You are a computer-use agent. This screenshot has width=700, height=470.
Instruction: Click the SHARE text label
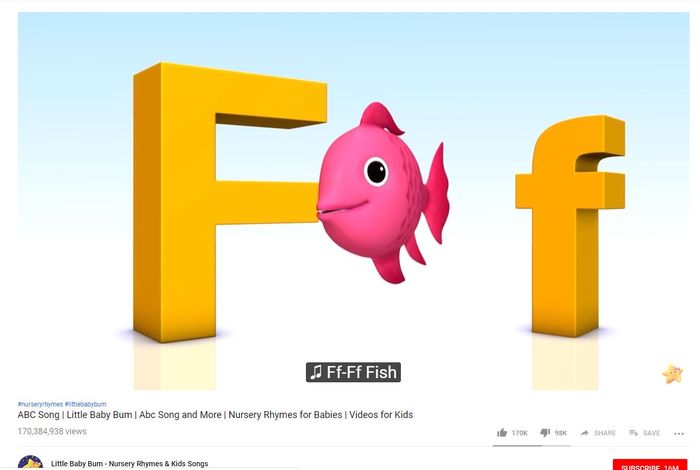605,433
